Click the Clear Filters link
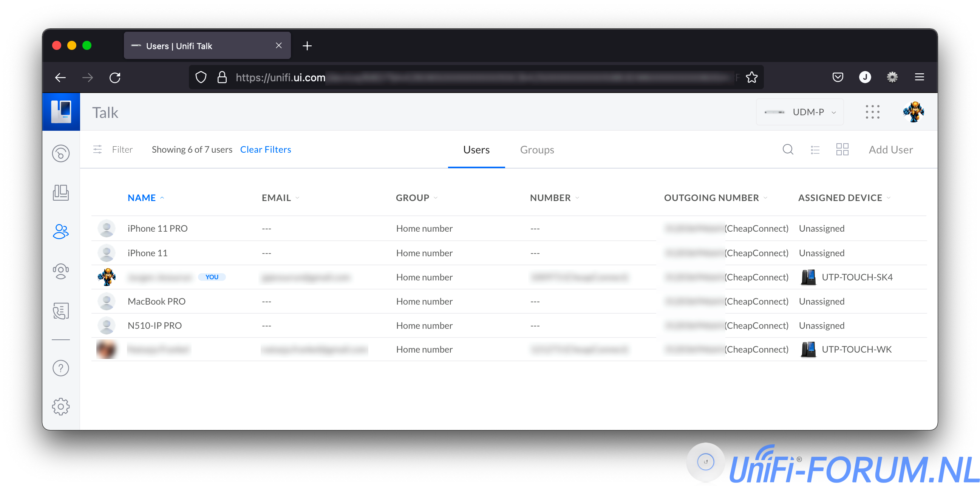The height and width of the screenshot is (486, 980). (x=265, y=150)
